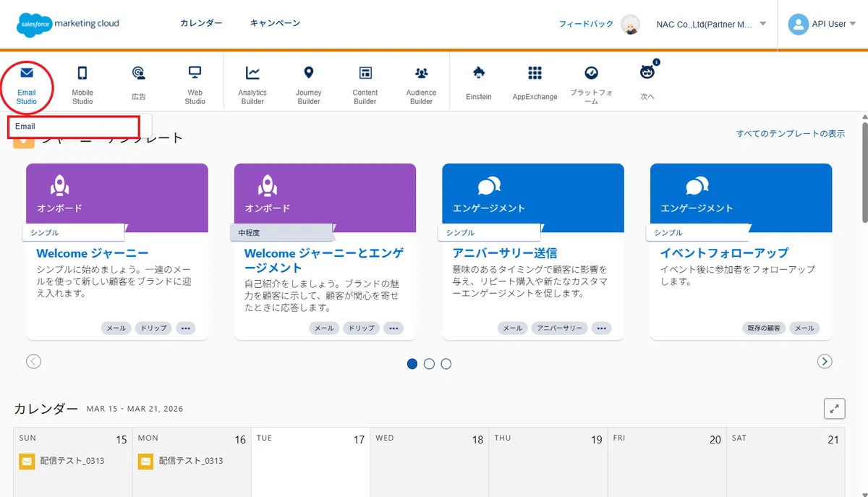Open the キャンペーン top menu
Viewport: 868px width, 497px height.
pos(275,23)
